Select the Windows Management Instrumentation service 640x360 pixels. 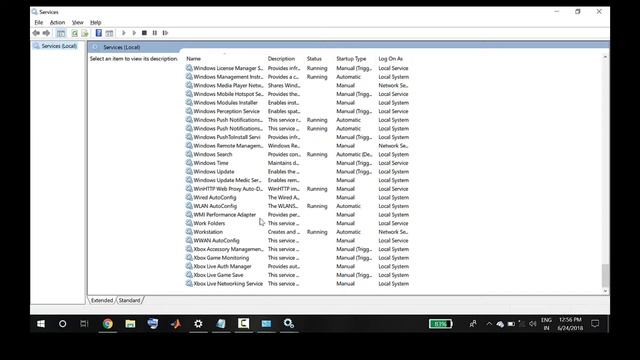[298, 77]
